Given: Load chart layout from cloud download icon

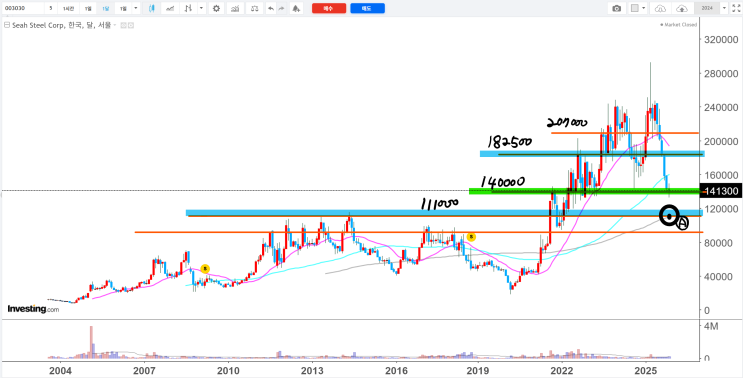Looking at the screenshot, I should tap(660, 8).
